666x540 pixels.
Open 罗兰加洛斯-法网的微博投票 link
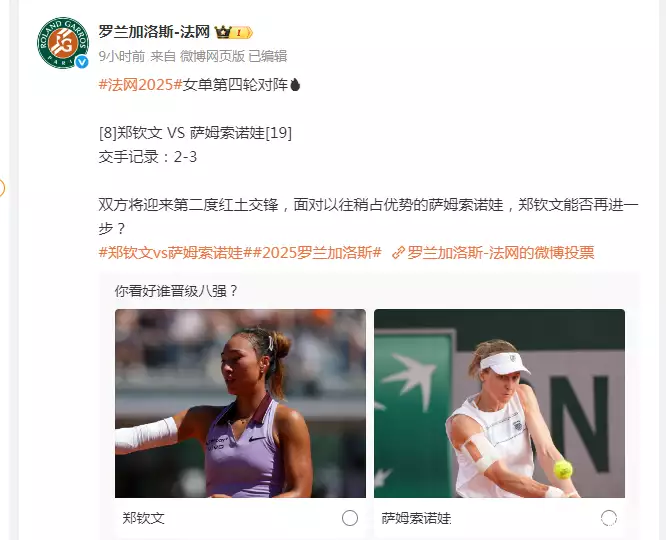[500, 253]
